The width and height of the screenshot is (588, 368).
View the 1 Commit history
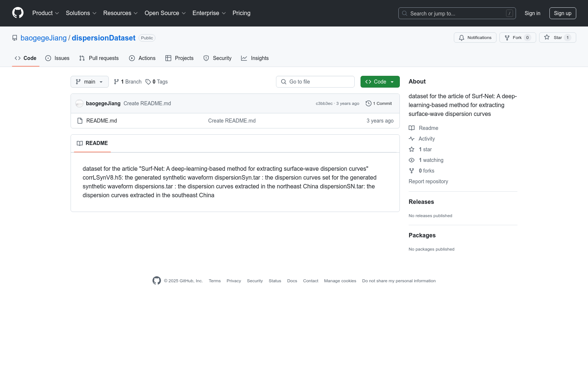coord(379,103)
